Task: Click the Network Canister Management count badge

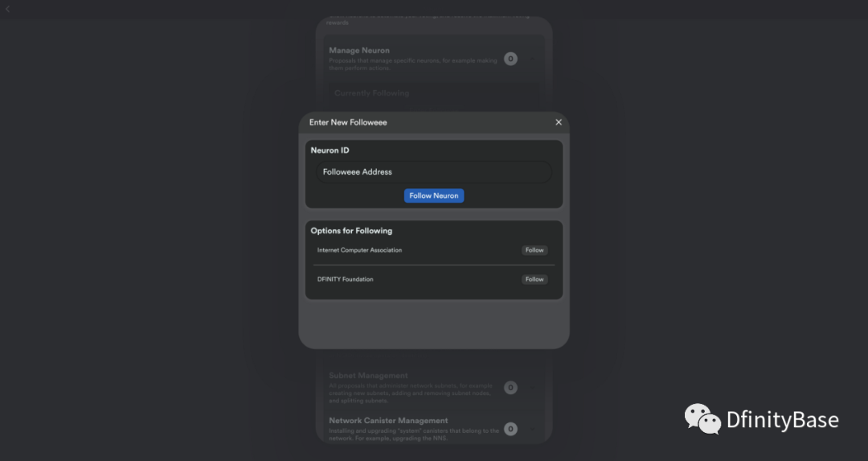Action: (x=510, y=429)
